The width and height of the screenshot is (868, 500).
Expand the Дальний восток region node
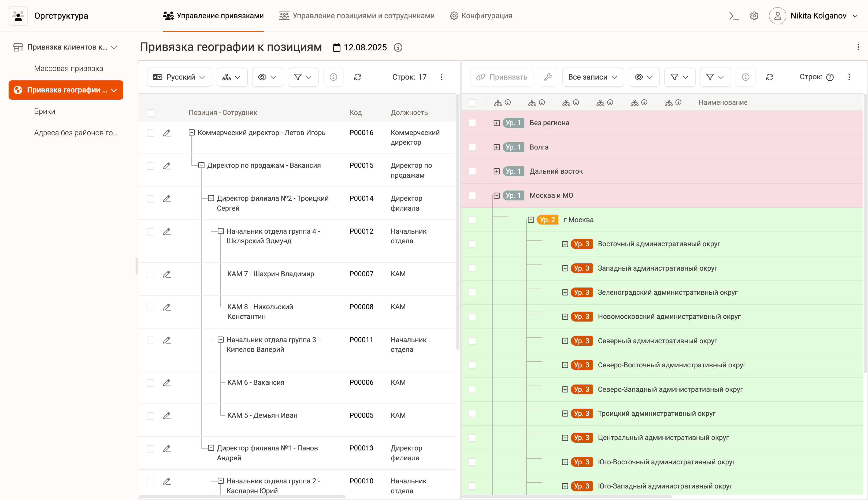[x=496, y=171]
